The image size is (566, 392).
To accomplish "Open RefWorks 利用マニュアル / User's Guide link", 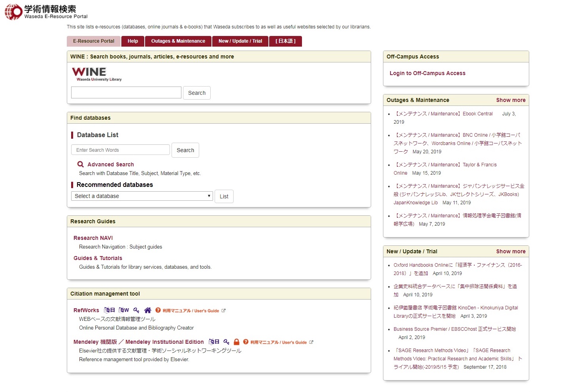I will (x=191, y=311).
